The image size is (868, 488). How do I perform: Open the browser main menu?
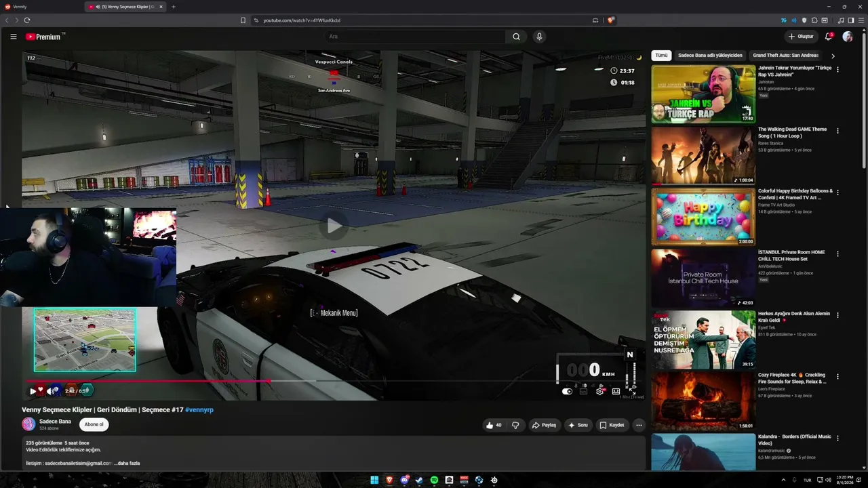click(861, 20)
